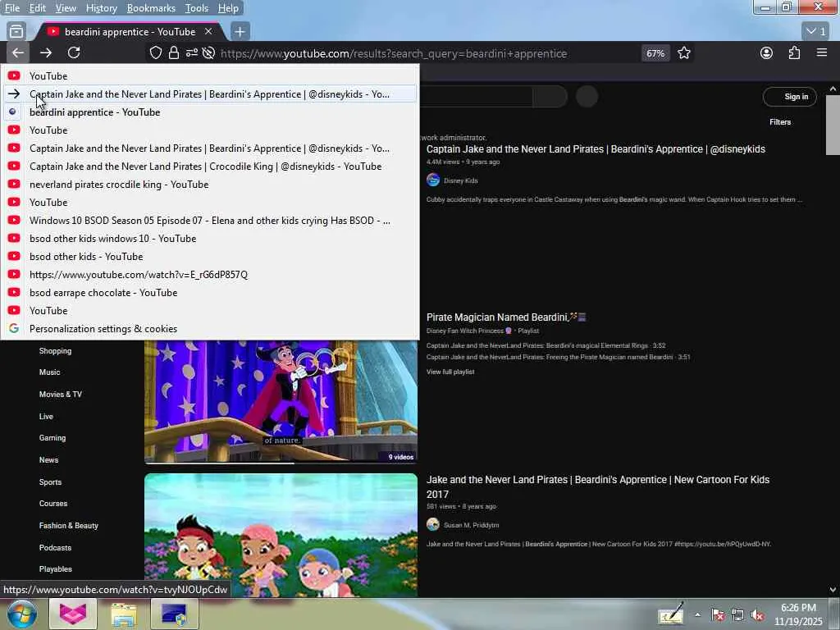The width and height of the screenshot is (840, 630).
Task: Go back to Crocodile King video entry
Action: pos(210,166)
